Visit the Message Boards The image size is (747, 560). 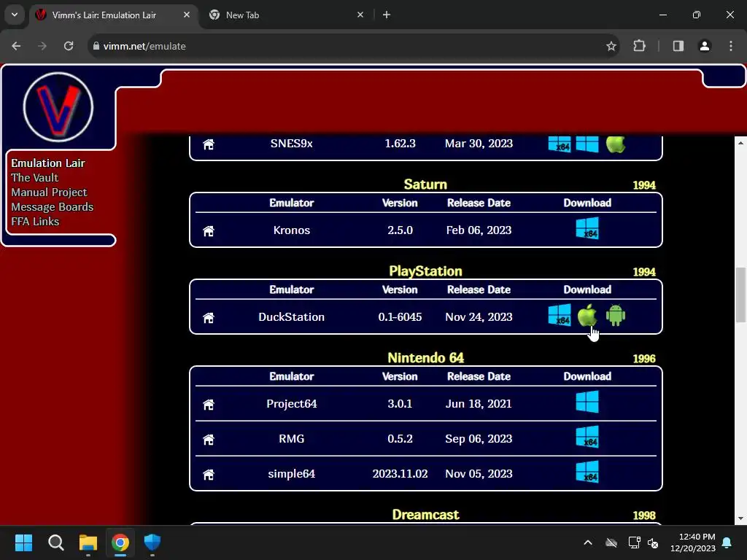pos(53,207)
